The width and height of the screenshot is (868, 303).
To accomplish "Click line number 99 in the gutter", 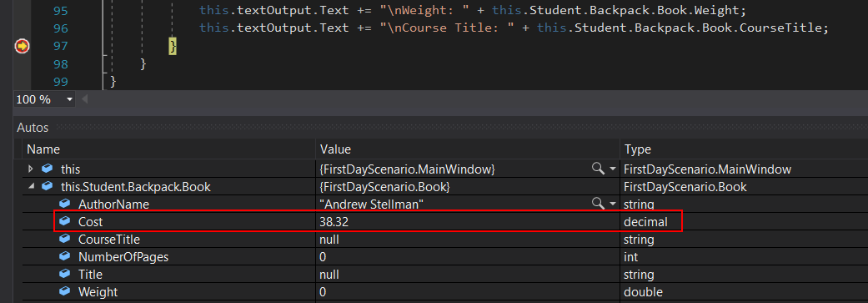I will point(61,82).
